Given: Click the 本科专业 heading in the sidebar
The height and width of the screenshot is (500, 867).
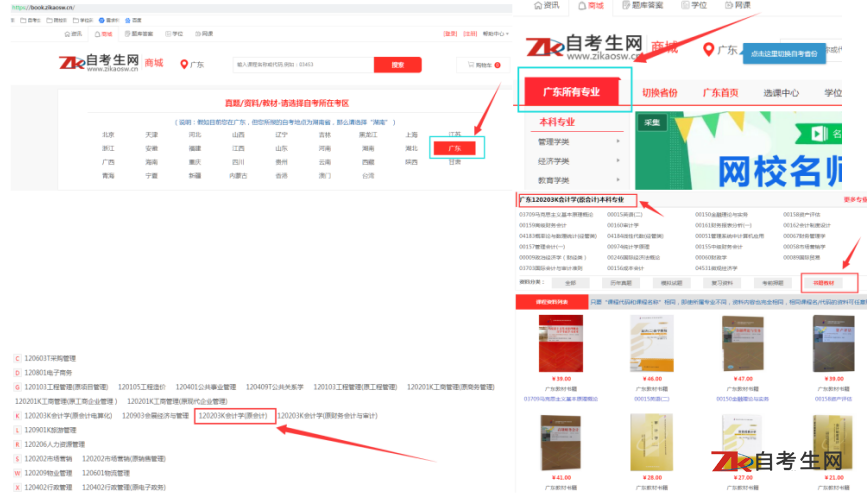Looking at the screenshot, I should coord(557,122).
